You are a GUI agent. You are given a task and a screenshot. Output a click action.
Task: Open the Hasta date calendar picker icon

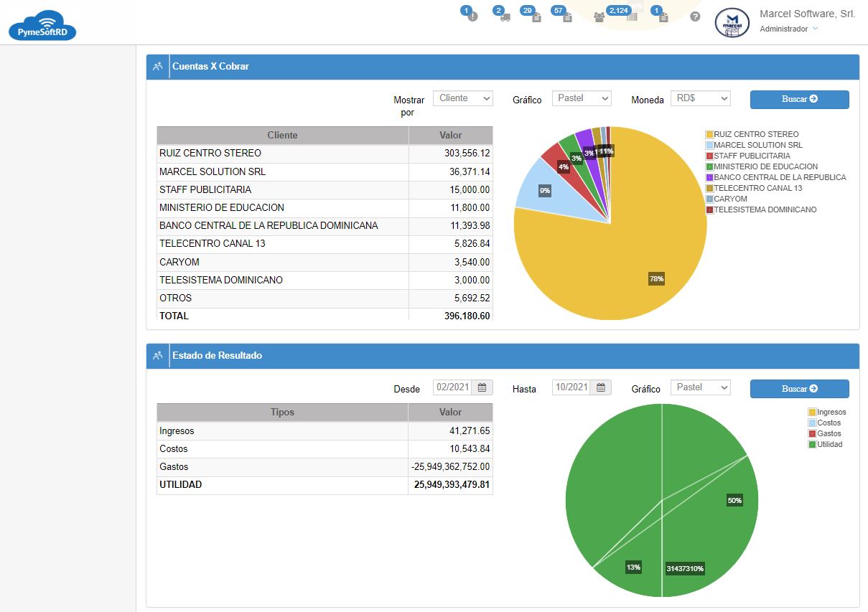point(601,387)
